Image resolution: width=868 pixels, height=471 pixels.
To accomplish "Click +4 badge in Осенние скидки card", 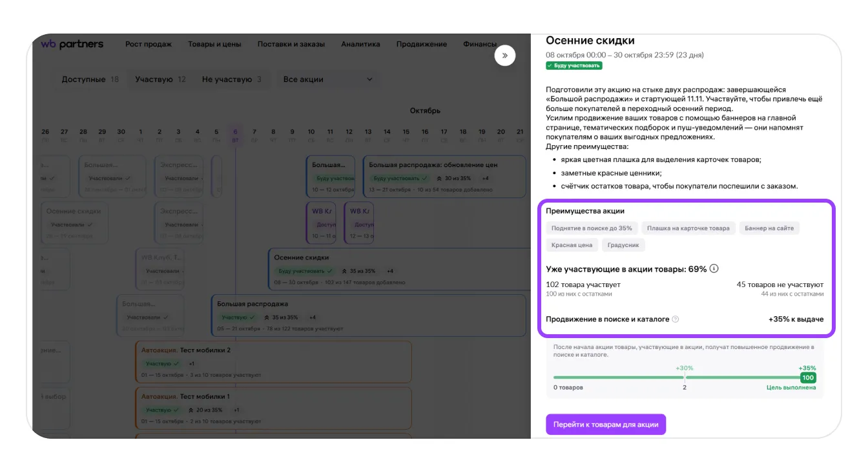I will [x=390, y=271].
